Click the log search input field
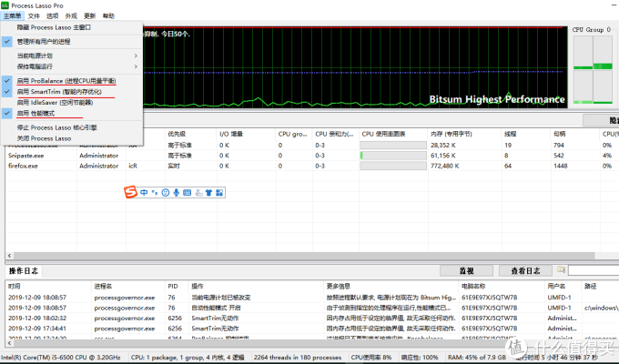Screen dimensions: 619x364 click(594, 270)
